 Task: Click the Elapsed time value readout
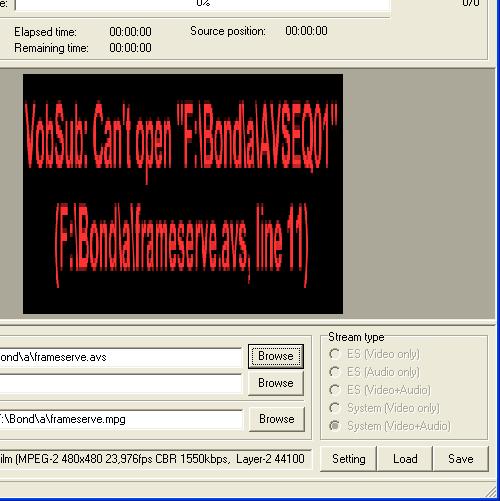point(130,32)
